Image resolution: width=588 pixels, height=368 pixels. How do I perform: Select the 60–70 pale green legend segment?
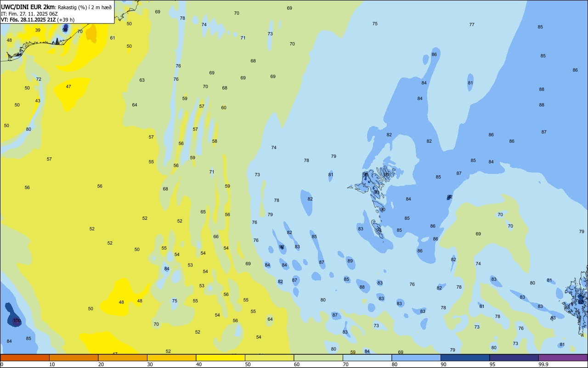click(x=318, y=357)
